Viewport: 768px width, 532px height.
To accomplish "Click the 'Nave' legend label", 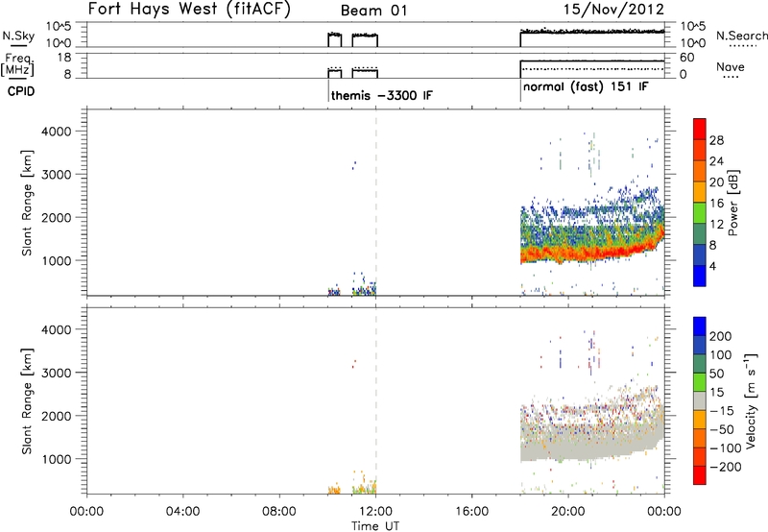I will 730,66.
